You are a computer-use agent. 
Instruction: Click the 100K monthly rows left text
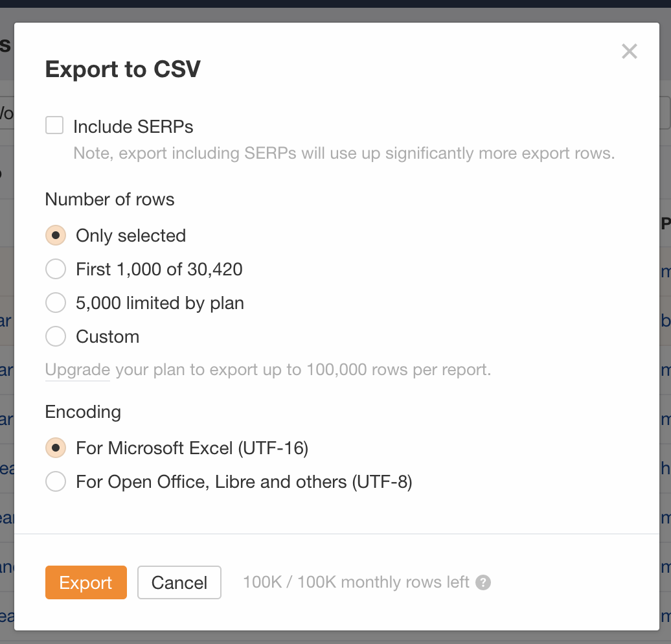[356, 582]
